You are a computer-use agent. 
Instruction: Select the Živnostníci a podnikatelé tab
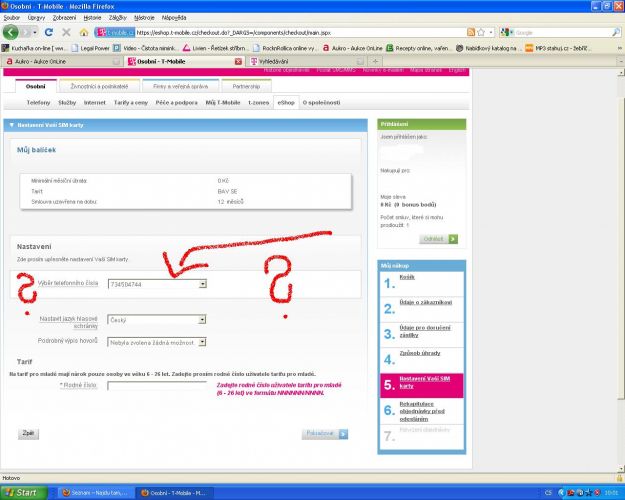point(99,87)
